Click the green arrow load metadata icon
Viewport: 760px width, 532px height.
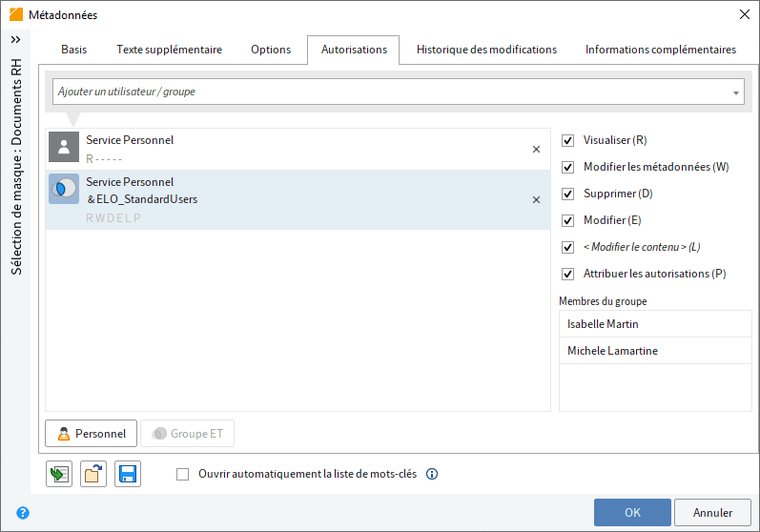[x=59, y=474]
